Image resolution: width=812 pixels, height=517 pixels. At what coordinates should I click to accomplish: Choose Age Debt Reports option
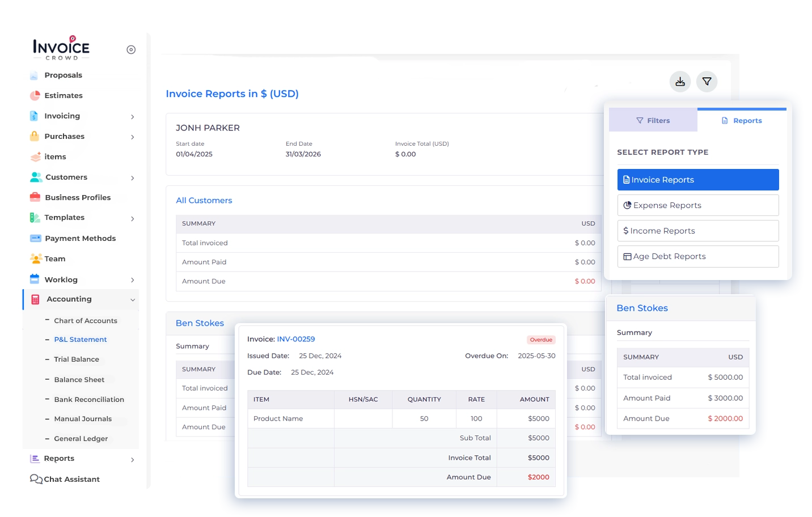(697, 256)
